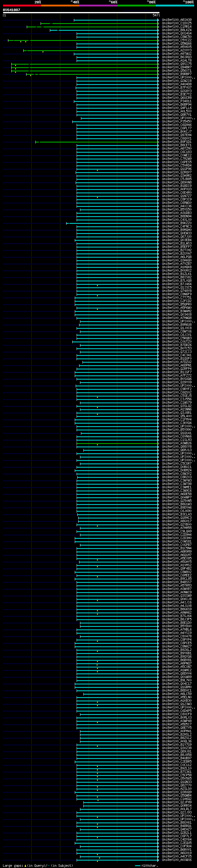Viewport: 197px width, 868px height.
Task: Open hit UniRef100_B8CET1
Action: point(176,145)
